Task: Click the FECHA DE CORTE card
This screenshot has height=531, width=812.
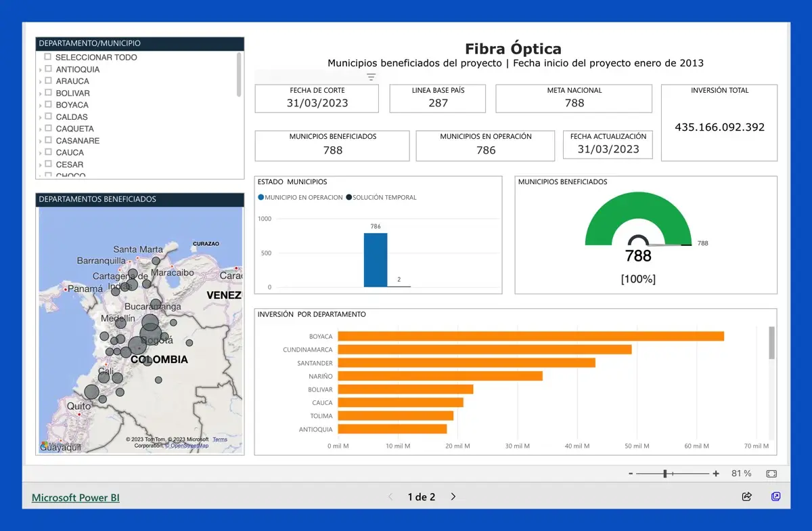Action: [317, 98]
